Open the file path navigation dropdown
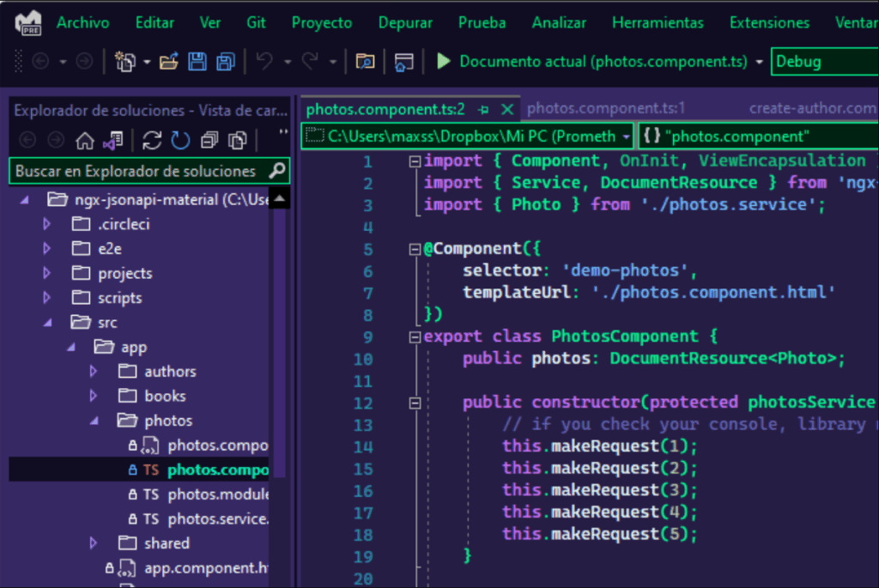Image resolution: width=879 pixels, height=588 pixels. pyautogui.click(x=626, y=136)
